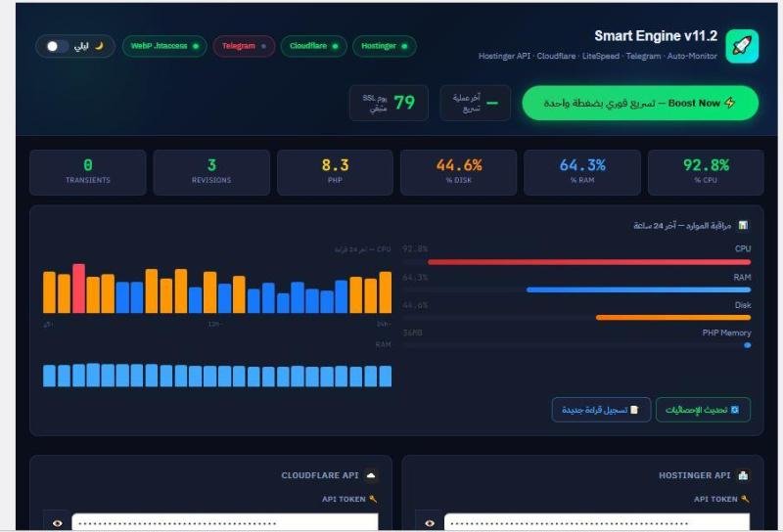Click the blue RAM usage bar
Screen dimensions: 783x532
click(638, 289)
